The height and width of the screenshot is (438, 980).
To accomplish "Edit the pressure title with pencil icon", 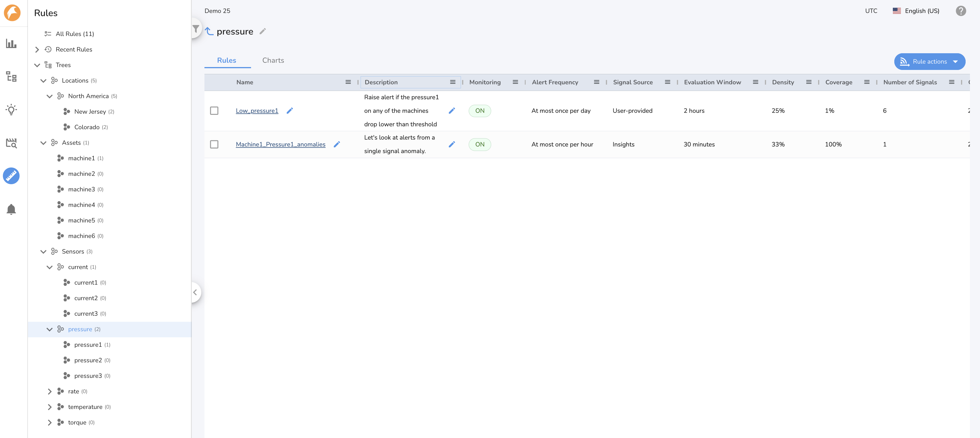I will pyautogui.click(x=263, y=31).
